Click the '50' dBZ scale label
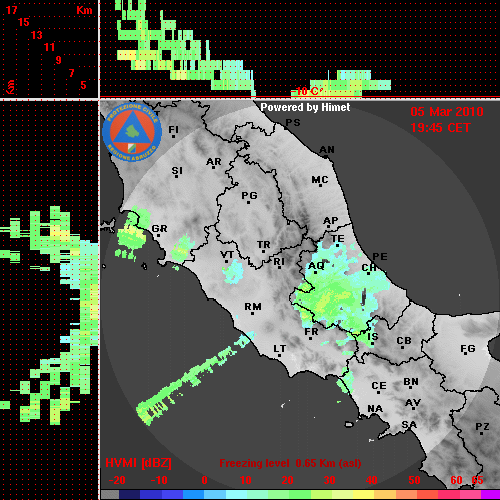 click(414, 480)
